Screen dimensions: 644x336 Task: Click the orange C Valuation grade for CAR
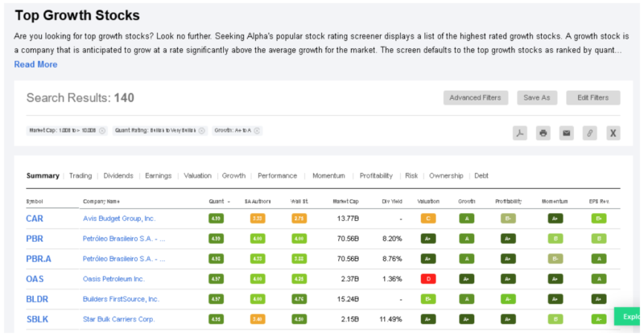[x=428, y=219]
